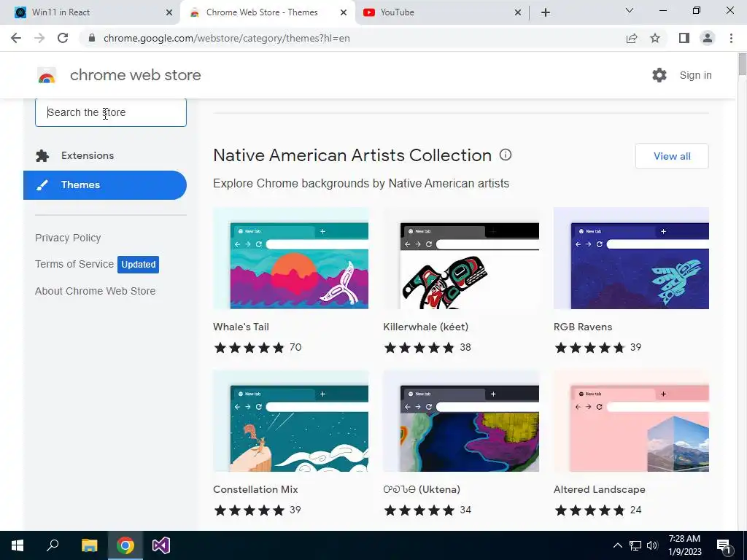Click the Altered Landscape title text
747x560 pixels.
coord(600,489)
